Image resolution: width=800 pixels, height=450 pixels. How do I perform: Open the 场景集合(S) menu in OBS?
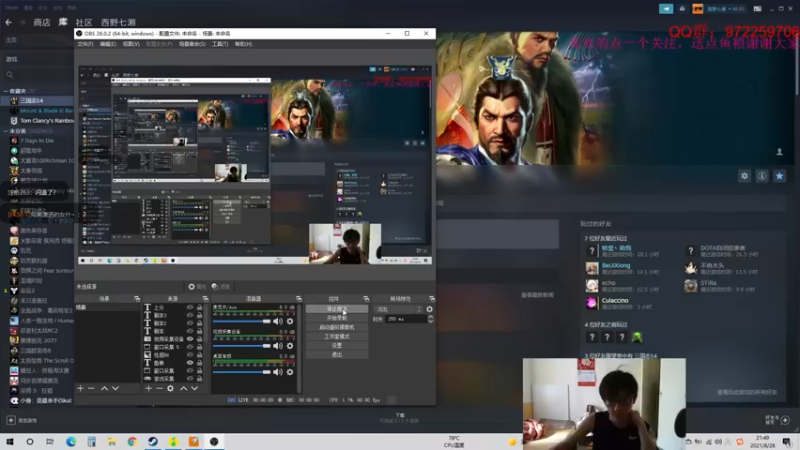pyautogui.click(x=192, y=44)
